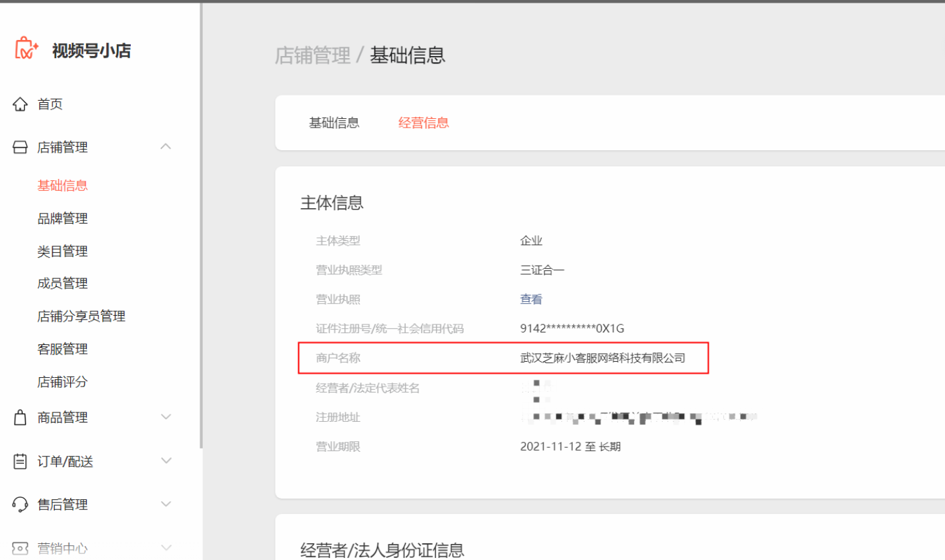This screenshot has width=945, height=560.
Task: Open 店铺分享员管理 in the sidebar
Action: [x=81, y=316]
